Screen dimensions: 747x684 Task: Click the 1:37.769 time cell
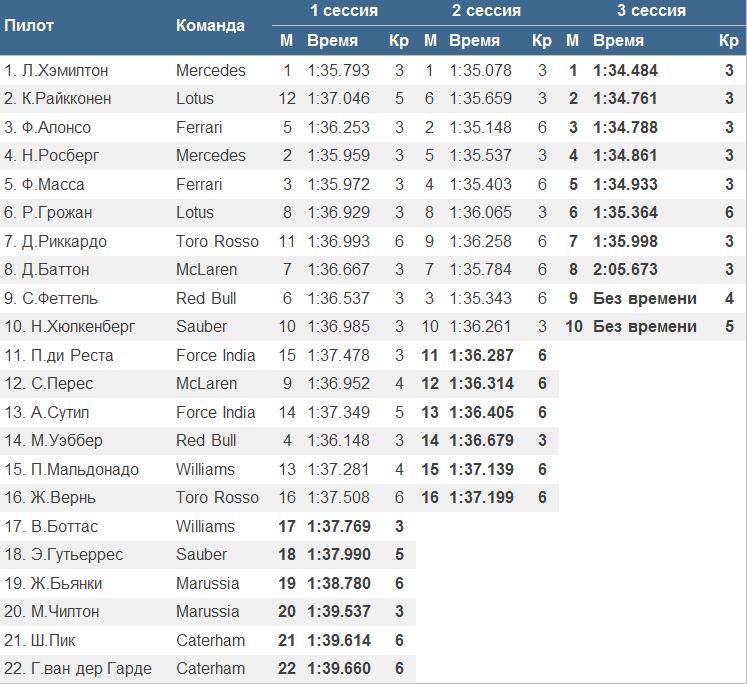tap(338, 526)
